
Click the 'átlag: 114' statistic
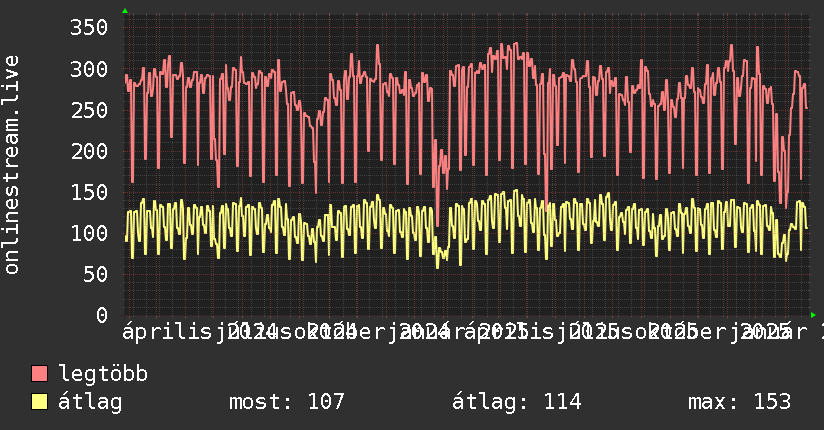[517, 402]
